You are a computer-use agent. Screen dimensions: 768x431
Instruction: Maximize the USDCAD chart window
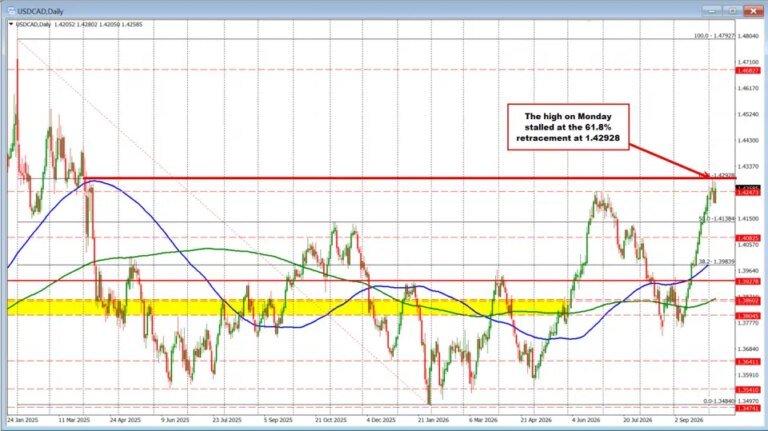tap(732, 10)
